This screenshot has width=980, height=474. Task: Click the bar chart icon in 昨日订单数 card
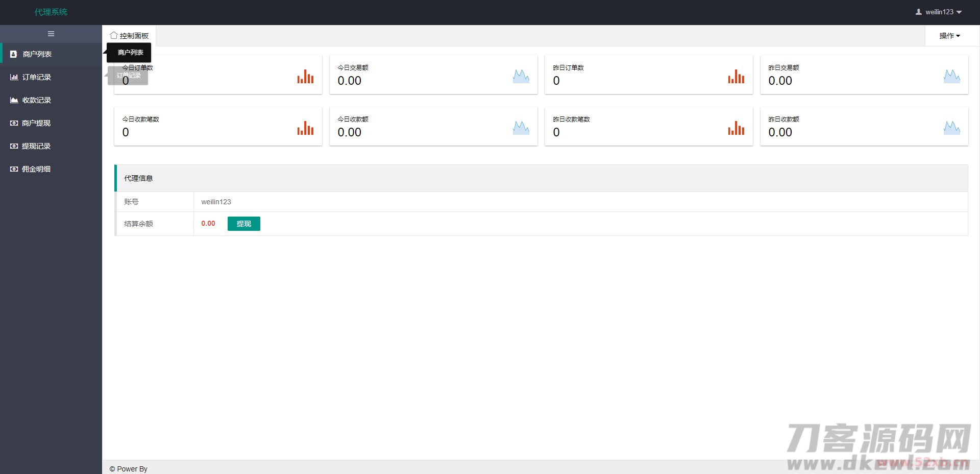pyautogui.click(x=736, y=77)
